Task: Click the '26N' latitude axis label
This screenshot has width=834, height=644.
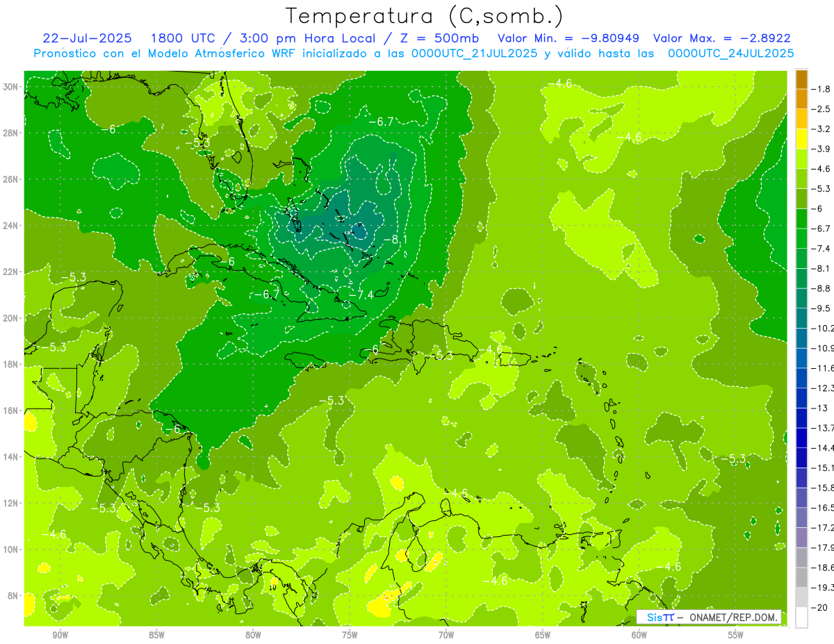Action: click(11, 179)
